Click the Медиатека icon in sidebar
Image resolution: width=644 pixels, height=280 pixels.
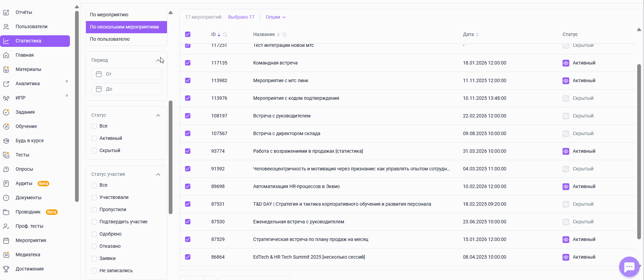point(6,255)
